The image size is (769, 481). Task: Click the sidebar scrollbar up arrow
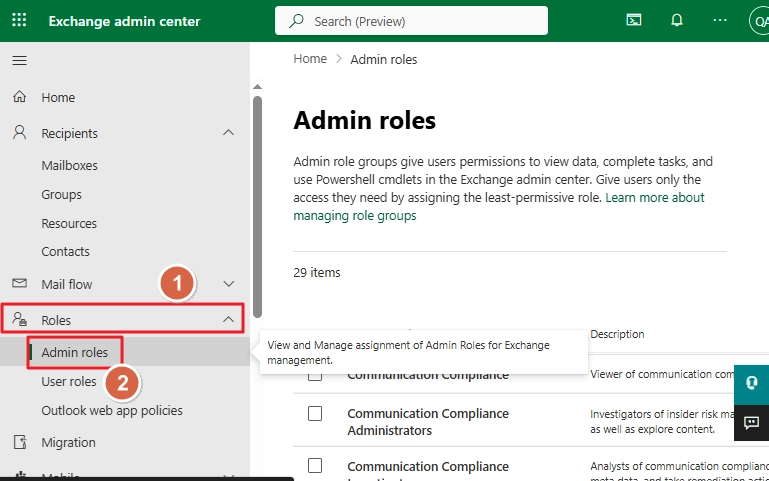(x=257, y=87)
